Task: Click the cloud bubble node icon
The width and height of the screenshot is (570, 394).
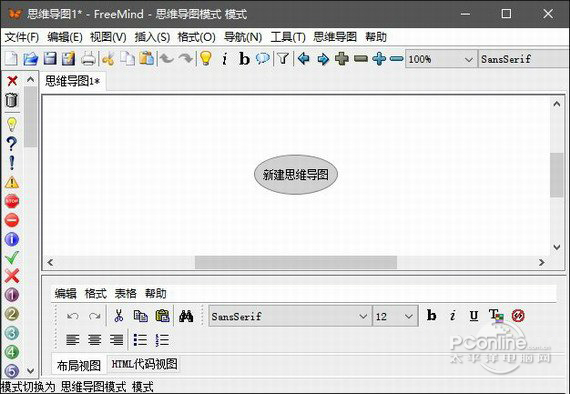Action: [x=263, y=59]
